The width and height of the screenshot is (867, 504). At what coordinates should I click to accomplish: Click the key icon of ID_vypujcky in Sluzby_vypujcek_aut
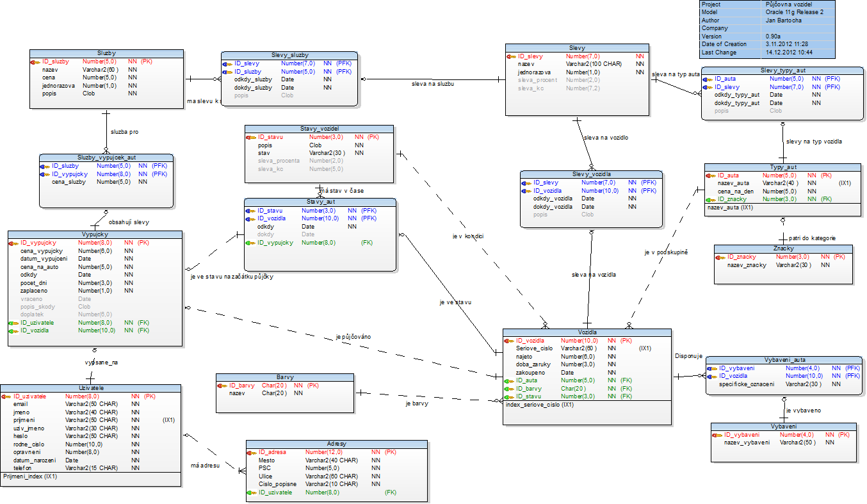45,174
